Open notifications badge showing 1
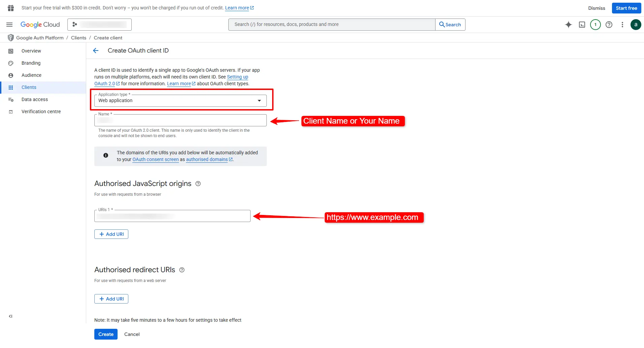Viewport: 644px width, 348px height. [x=595, y=25]
